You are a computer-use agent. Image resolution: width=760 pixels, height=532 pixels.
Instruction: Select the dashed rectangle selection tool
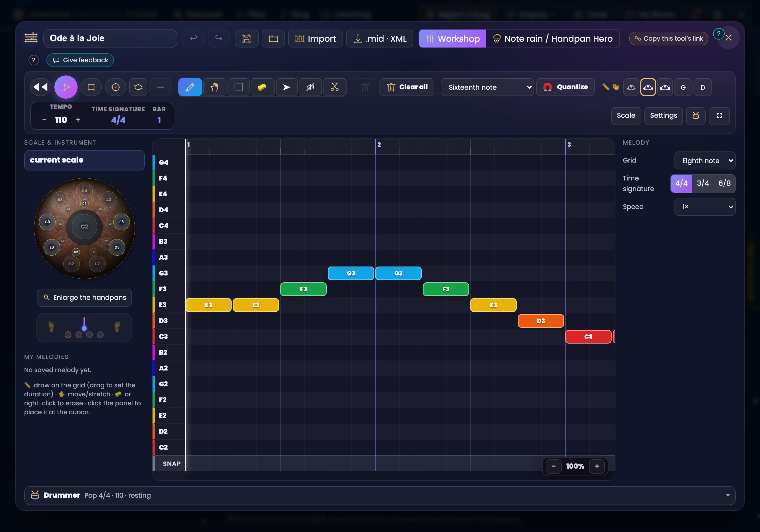tap(238, 87)
